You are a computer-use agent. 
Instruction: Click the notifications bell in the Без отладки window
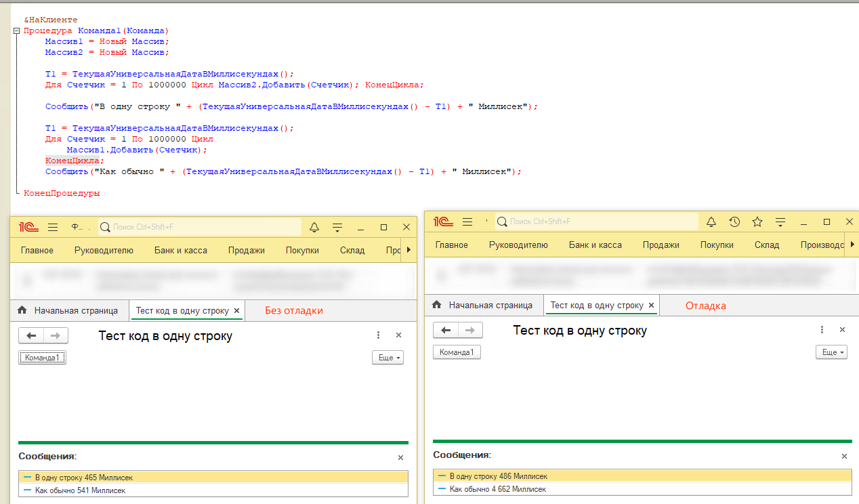point(314,228)
